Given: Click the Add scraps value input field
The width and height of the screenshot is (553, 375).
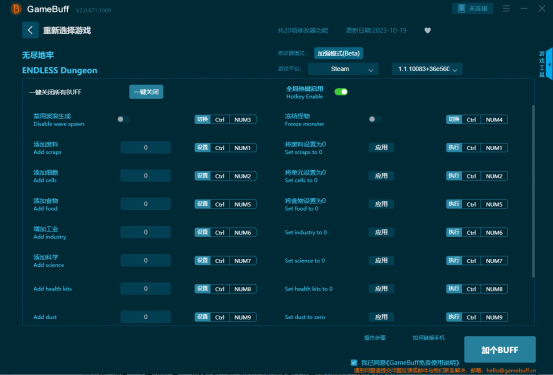Looking at the screenshot, I should tap(146, 147).
